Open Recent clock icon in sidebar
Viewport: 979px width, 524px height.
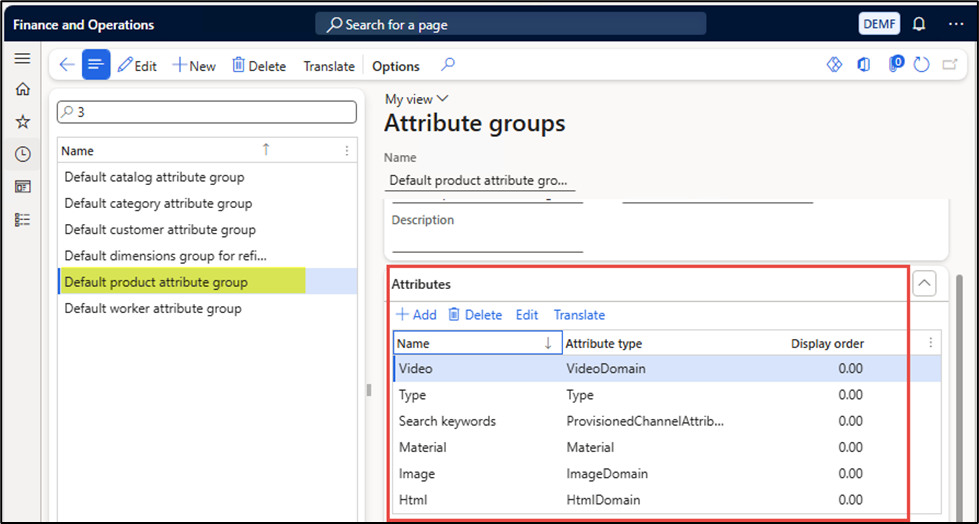click(22, 154)
